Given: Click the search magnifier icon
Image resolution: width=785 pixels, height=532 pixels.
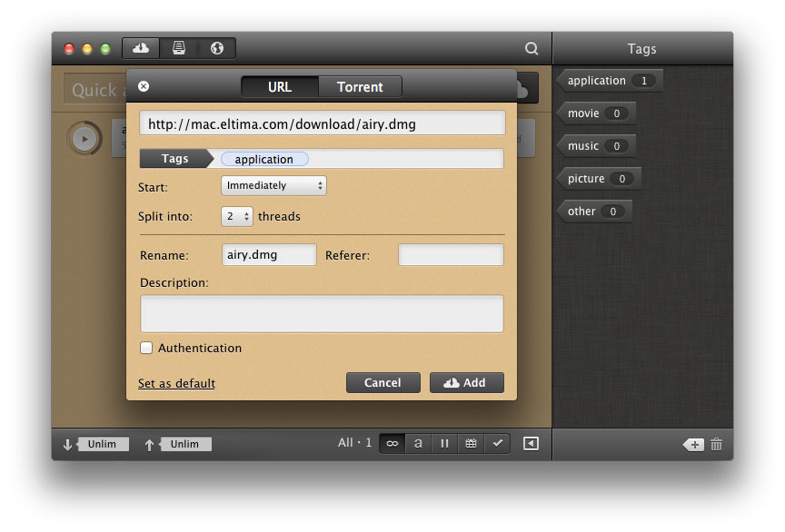Looking at the screenshot, I should [532, 49].
